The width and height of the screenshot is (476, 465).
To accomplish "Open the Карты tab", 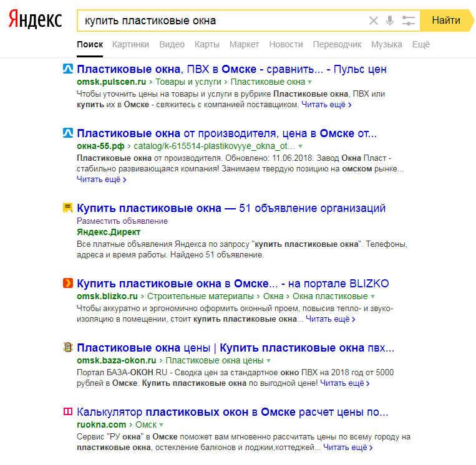I will click(x=207, y=45).
